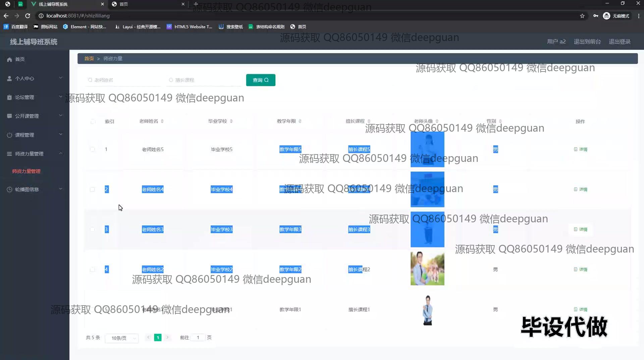Click the sort arrows on 老师姓名 column
Viewport: 644px width, 360px height.
coord(162,121)
